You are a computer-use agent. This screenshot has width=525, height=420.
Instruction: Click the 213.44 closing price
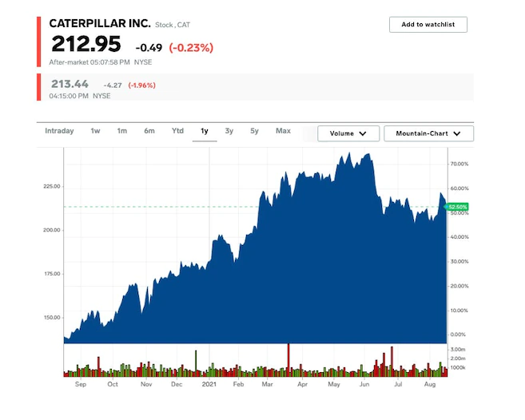[70, 84]
